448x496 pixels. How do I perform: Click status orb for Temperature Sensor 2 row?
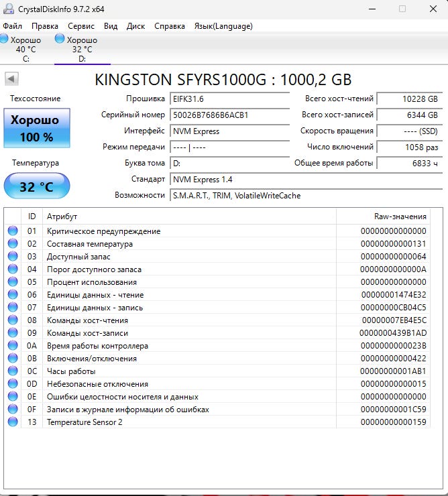(13, 422)
